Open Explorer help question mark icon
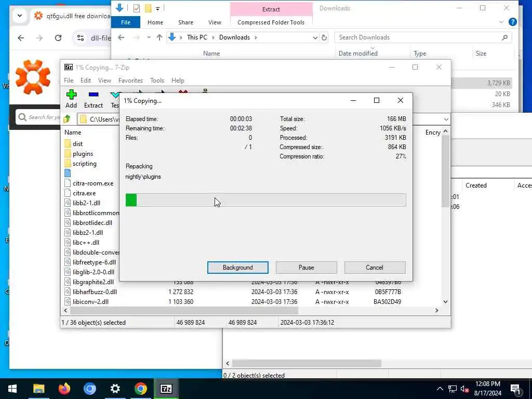 (x=513, y=22)
